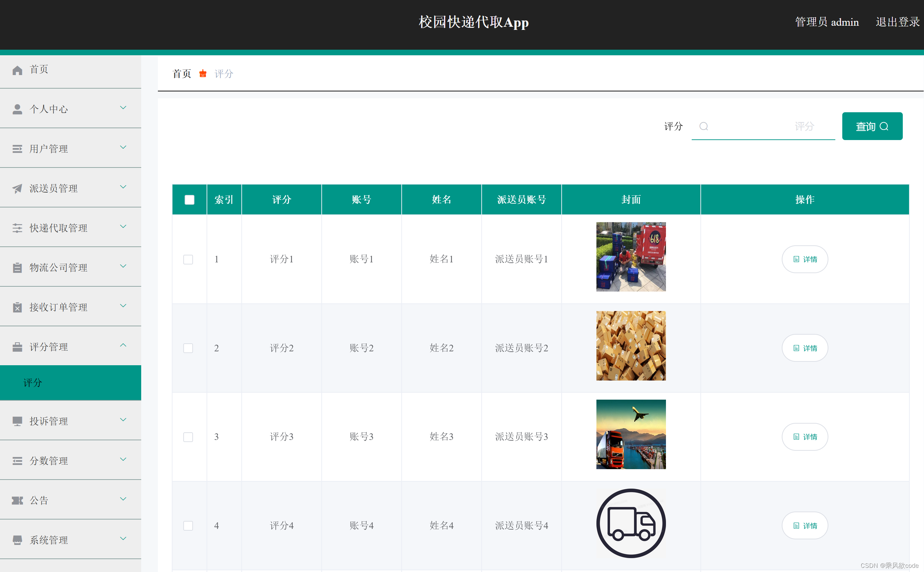924x572 pixels.
Task: Click 退出登录 to log out
Action: 897,22
